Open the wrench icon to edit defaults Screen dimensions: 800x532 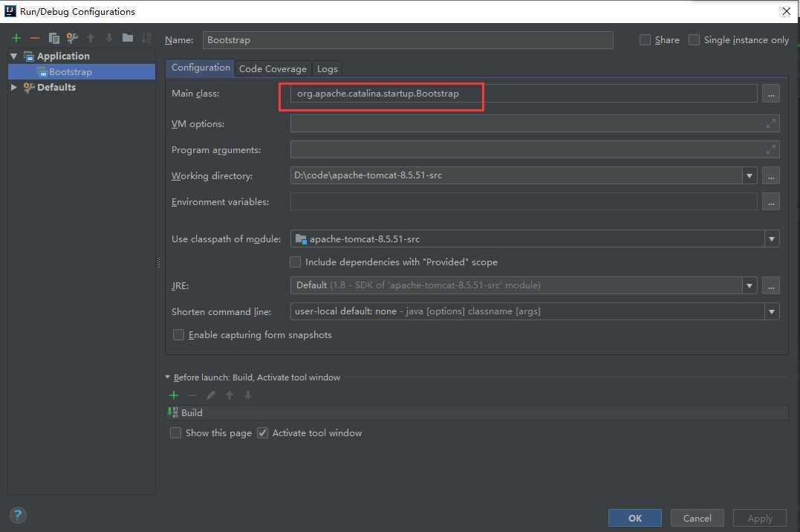point(72,39)
